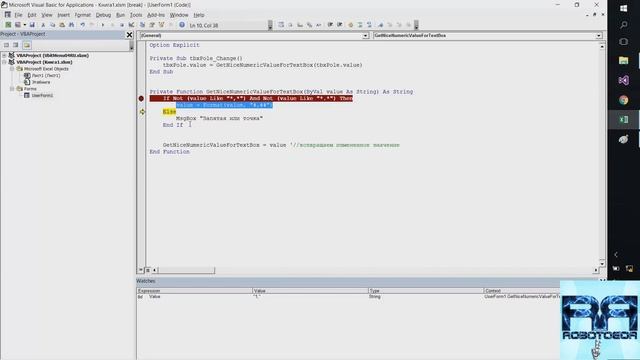640x360 pixels.
Task: Click the Find binoculars icon
Action: 71,25
